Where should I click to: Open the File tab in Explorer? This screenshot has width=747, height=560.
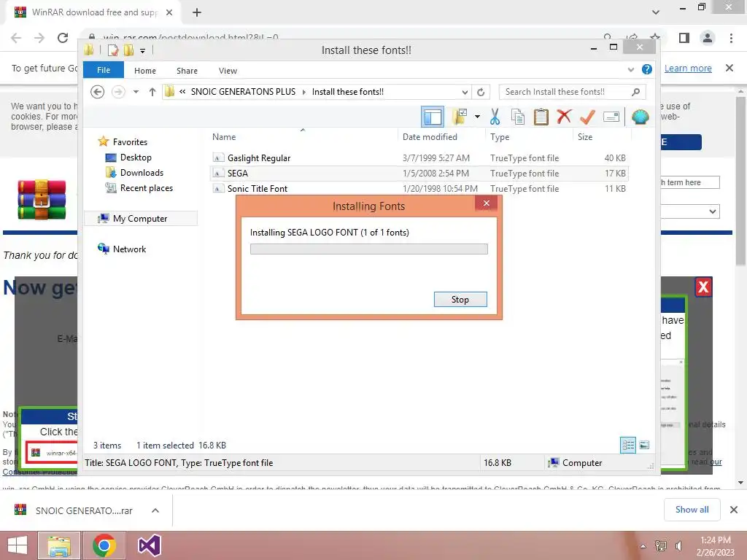(x=104, y=70)
